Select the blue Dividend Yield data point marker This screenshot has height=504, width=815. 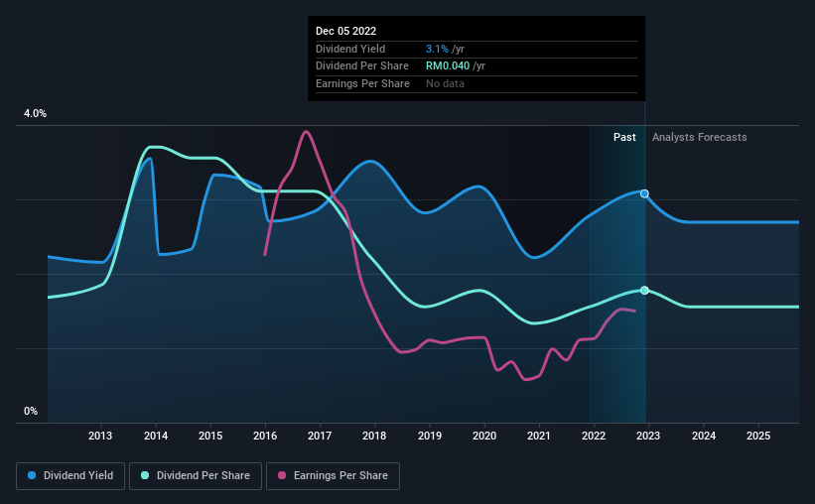tap(644, 193)
